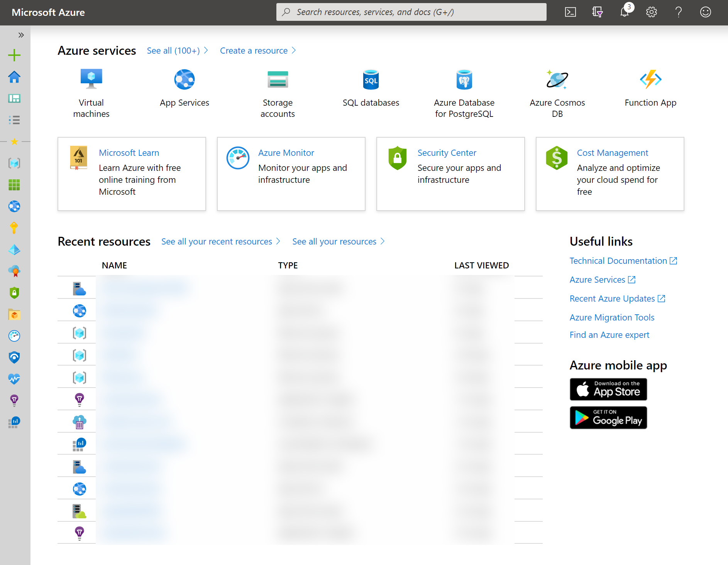Open the Azure Services useful link
728x565 pixels.
[603, 280]
